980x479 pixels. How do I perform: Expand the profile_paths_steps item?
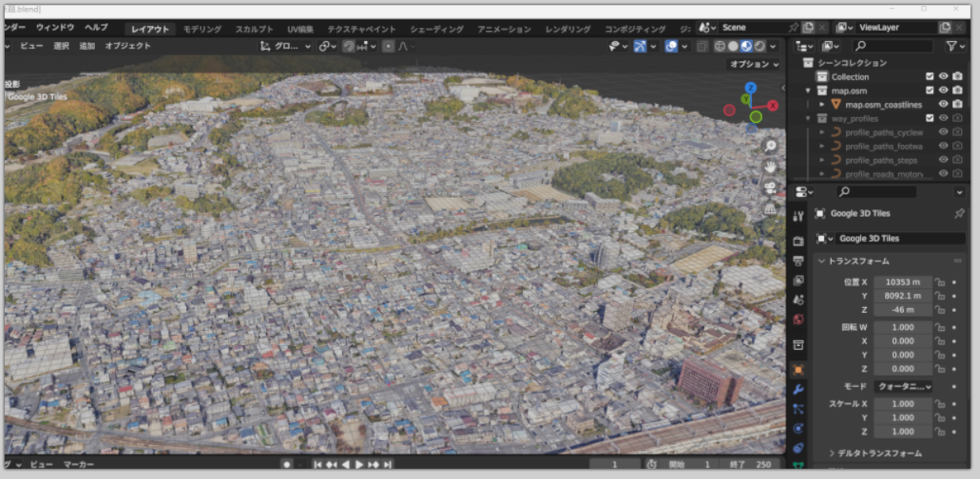pyautogui.click(x=822, y=160)
